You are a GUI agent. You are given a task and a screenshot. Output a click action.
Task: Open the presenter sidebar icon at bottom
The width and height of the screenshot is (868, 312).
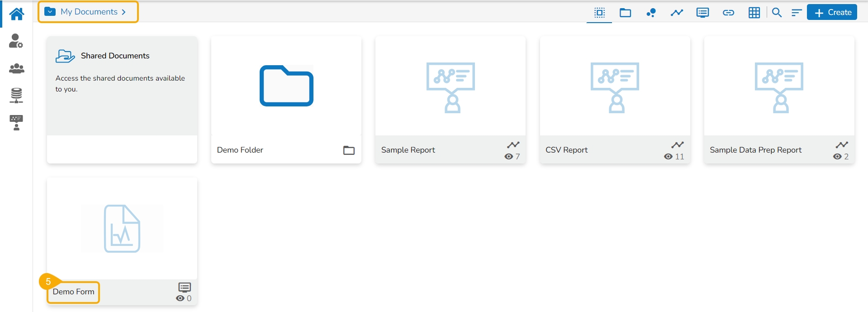pos(16,123)
